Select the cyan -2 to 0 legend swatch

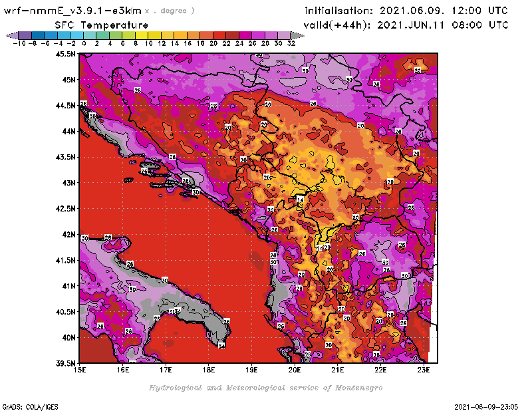(76, 35)
